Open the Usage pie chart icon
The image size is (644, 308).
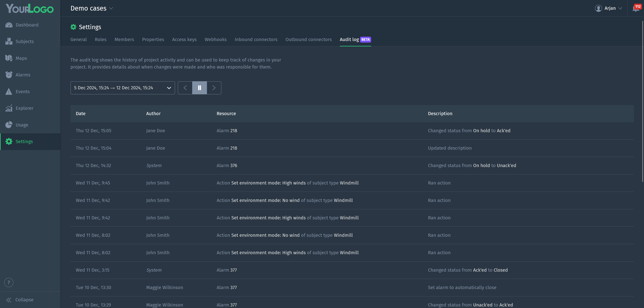[9, 125]
